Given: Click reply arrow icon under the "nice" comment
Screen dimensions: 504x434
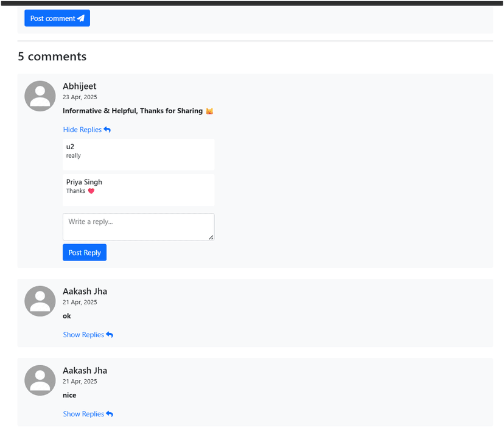Looking at the screenshot, I should (110, 414).
